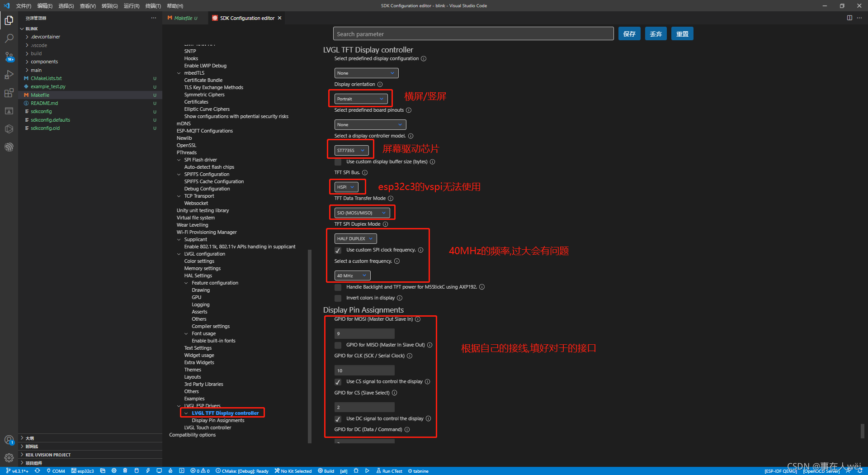This screenshot has width=868, height=475.
Task: Open the HALF DUPLEX mode dropdown
Action: [355, 239]
